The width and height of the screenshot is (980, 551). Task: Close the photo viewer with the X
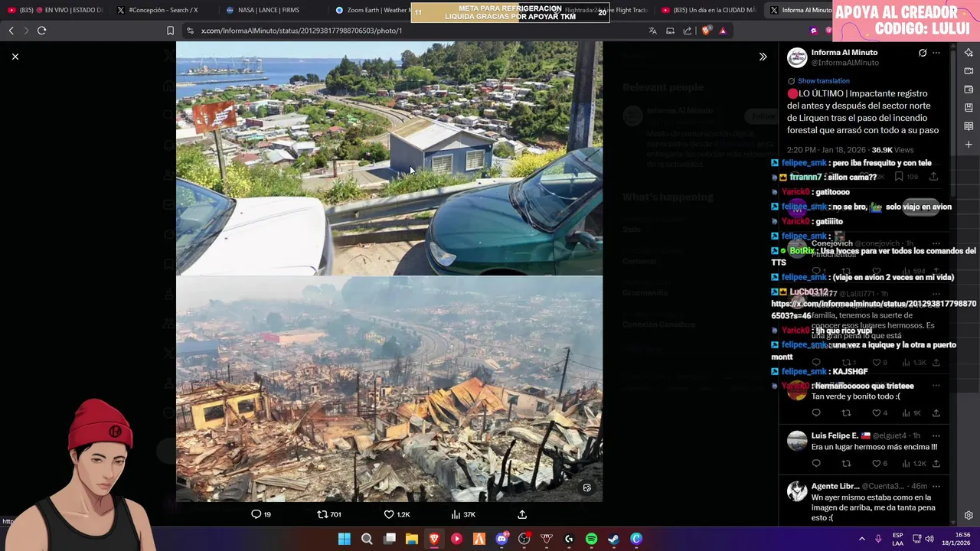[x=15, y=57]
